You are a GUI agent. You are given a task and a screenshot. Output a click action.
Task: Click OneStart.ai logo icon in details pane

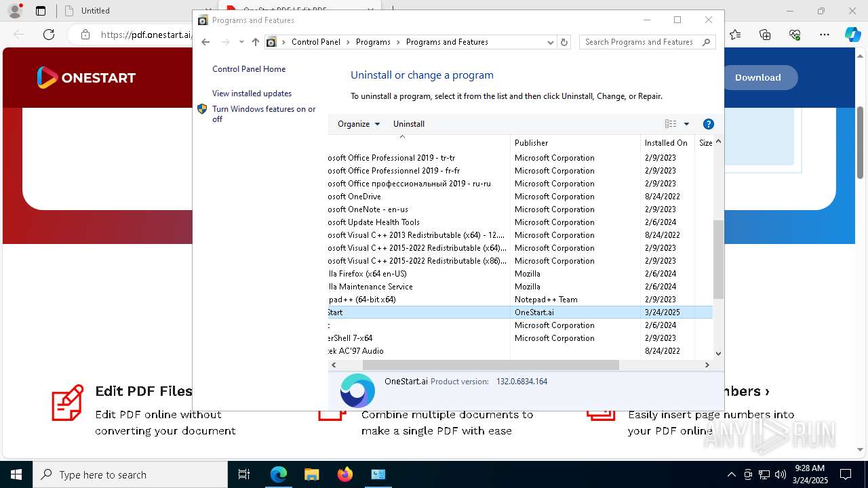click(x=357, y=390)
